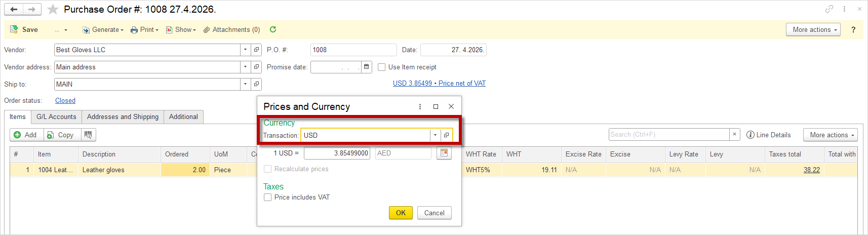Viewport: 868px width, 235px height.
Task: Click the exchange rate value field
Action: click(337, 153)
